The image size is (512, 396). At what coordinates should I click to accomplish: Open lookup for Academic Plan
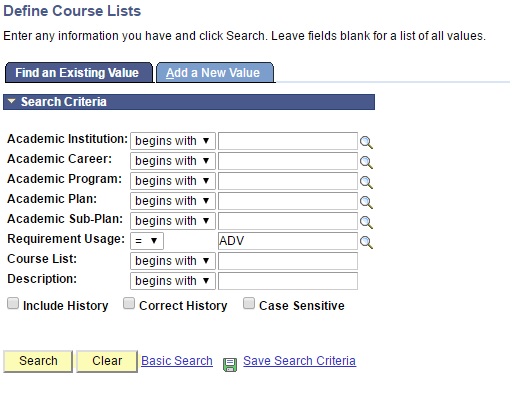click(366, 202)
